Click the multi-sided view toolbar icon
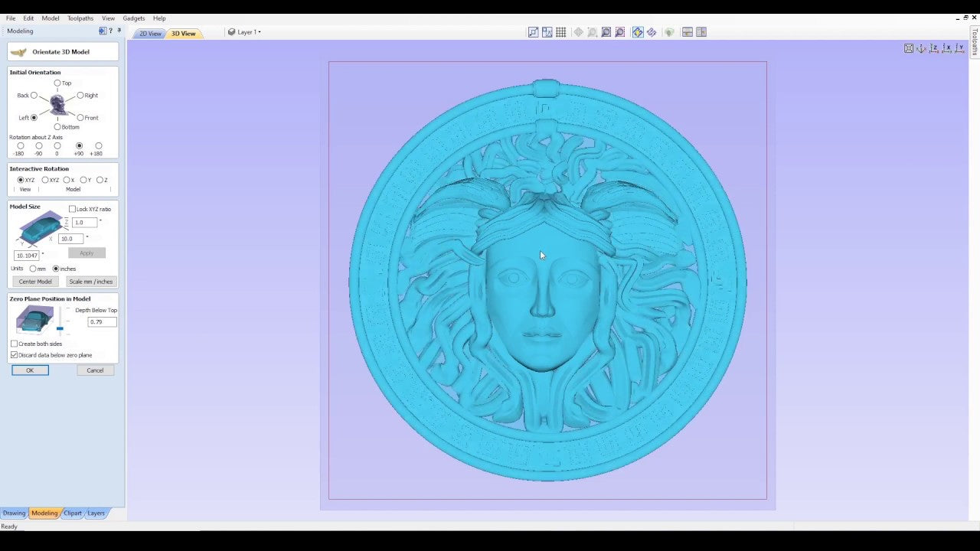The width and height of the screenshot is (980, 551). [x=701, y=31]
